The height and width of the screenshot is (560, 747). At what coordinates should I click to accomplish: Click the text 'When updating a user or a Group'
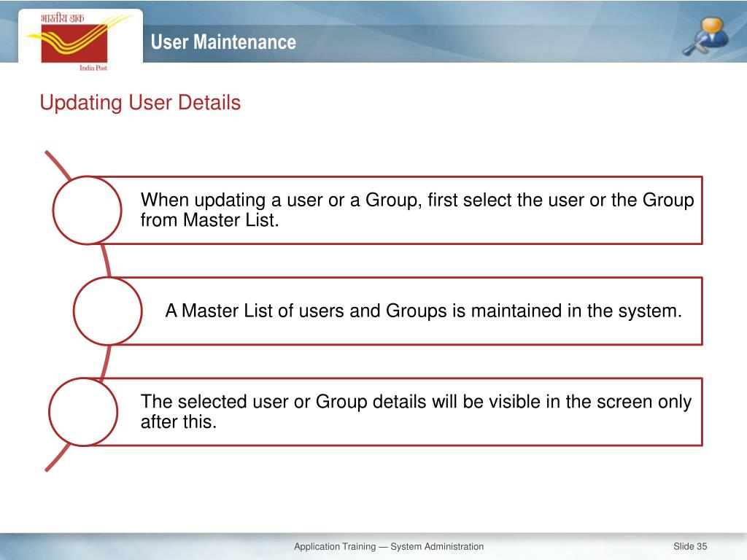[x=281, y=200]
